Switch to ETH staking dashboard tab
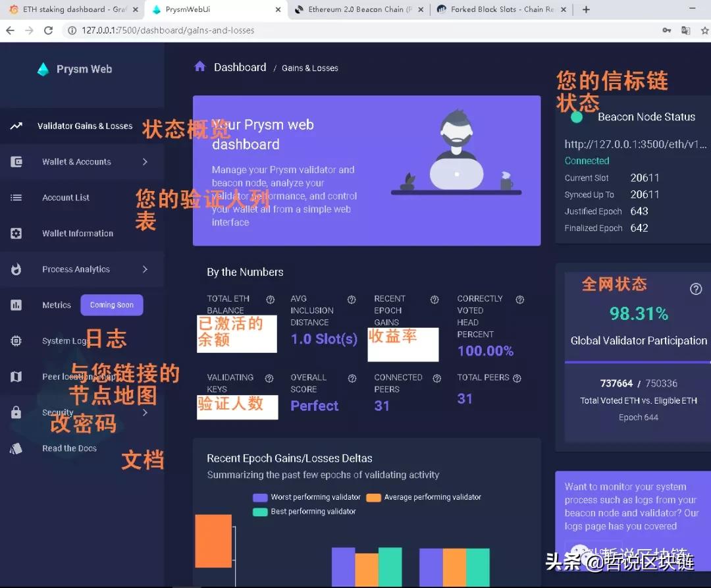Screen dimensions: 711x588 click(72, 9)
